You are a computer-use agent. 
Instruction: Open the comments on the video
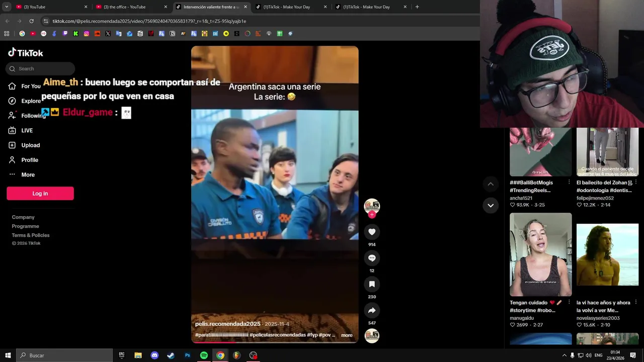pos(372,258)
